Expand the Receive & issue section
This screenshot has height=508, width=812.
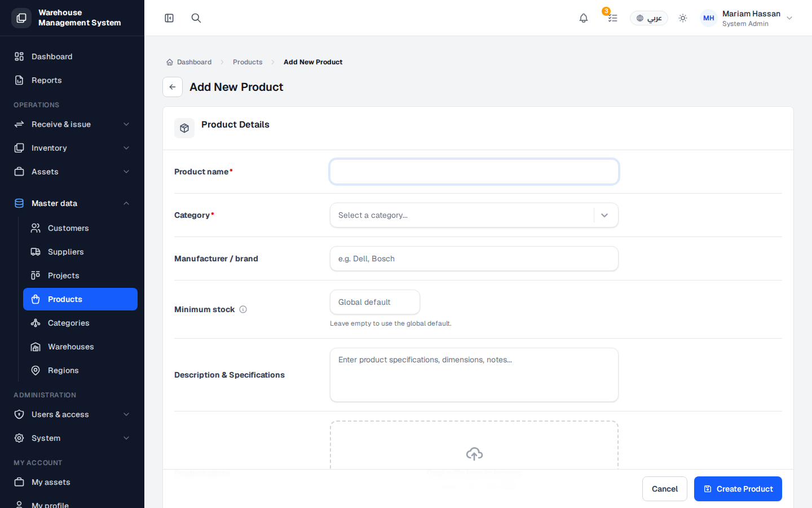pos(72,124)
